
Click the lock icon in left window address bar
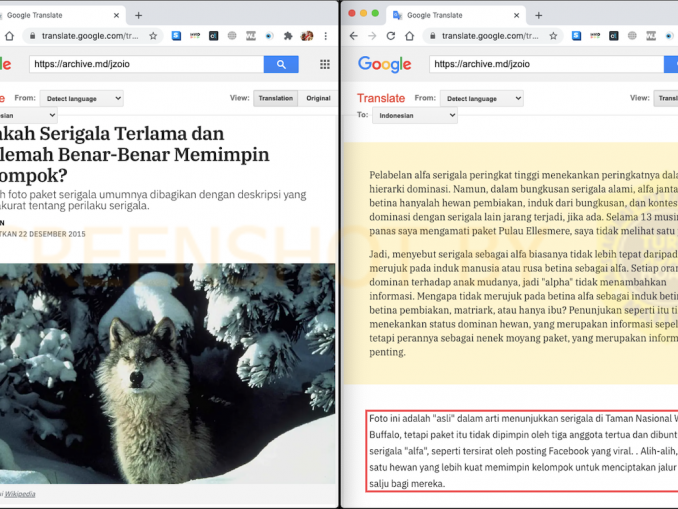pos(32,36)
